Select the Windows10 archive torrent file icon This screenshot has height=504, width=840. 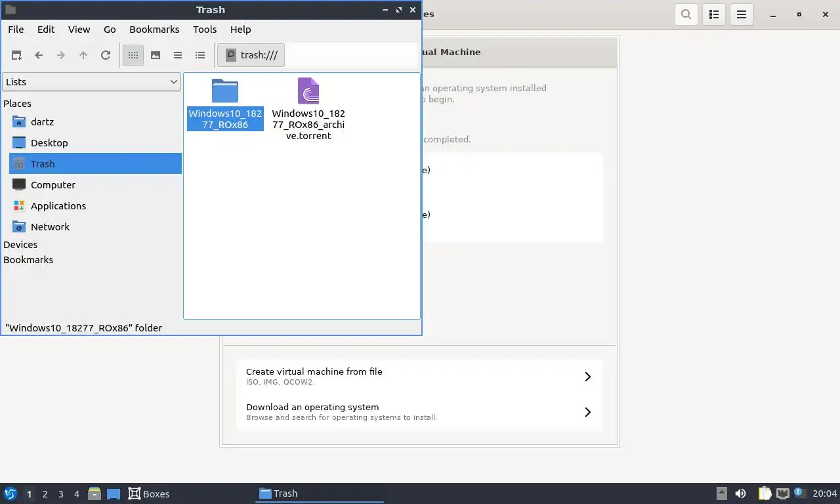308,91
